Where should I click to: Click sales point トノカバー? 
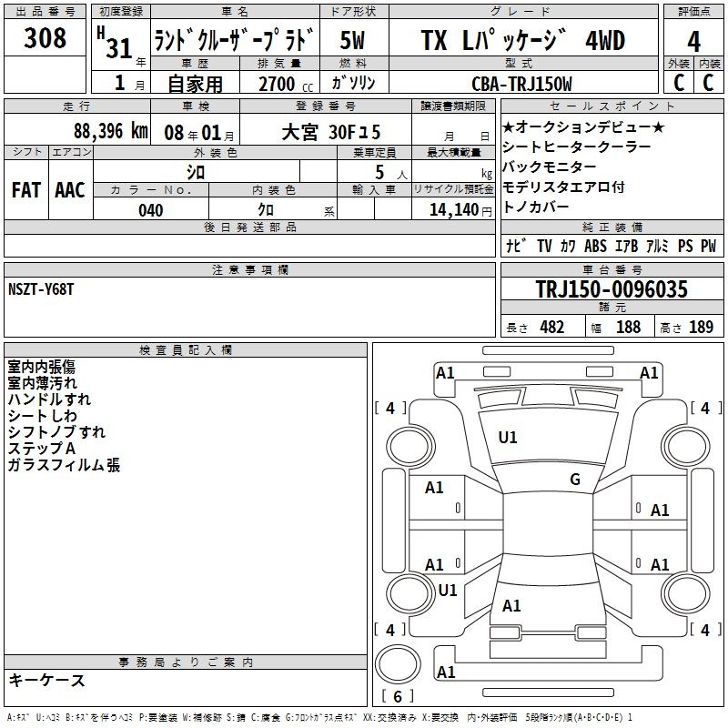pos(536,207)
